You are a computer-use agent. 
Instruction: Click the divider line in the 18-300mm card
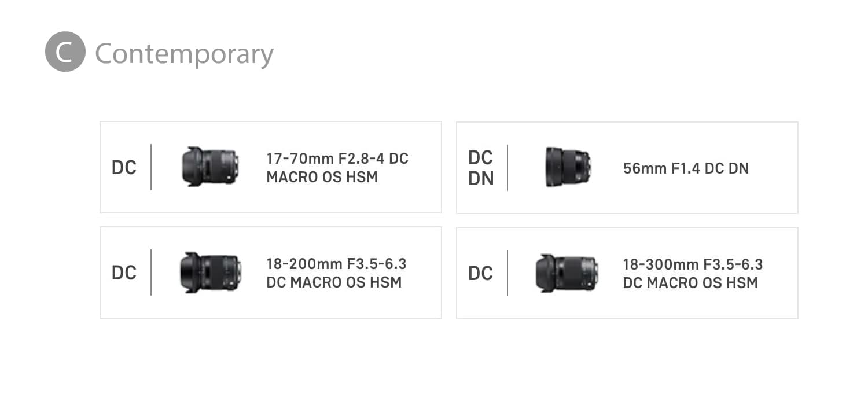507,273
